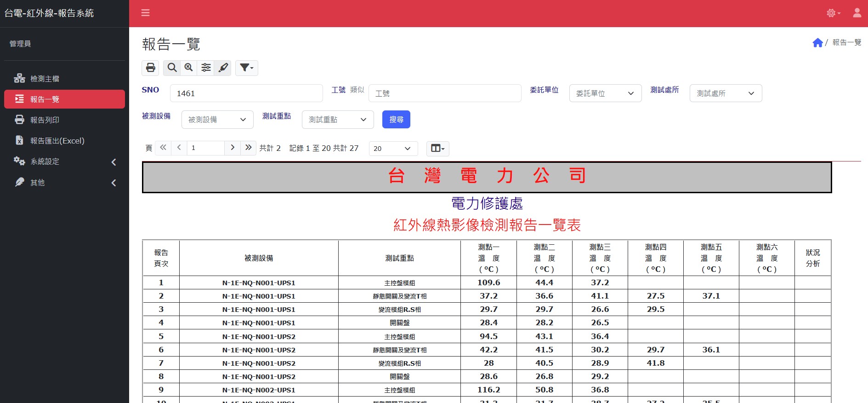The image size is (868, 403).
Task: Click the brush highlight toolbar icon
Action: 223,68
